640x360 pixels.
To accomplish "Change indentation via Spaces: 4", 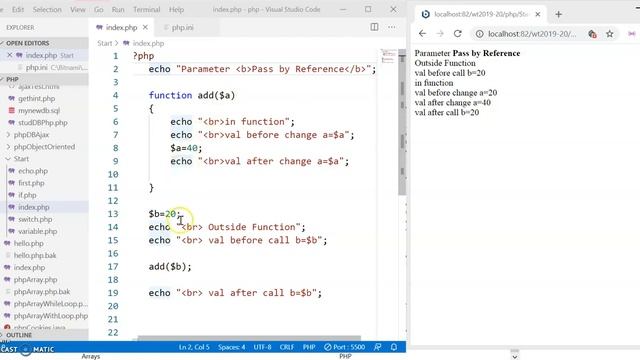I will click(x=231, y=347).
